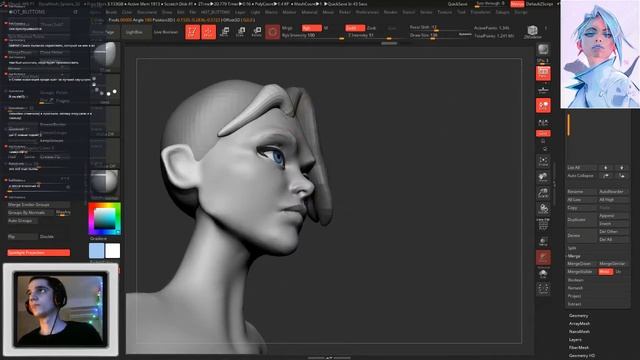Open the Brush menu

click(111, 12)
